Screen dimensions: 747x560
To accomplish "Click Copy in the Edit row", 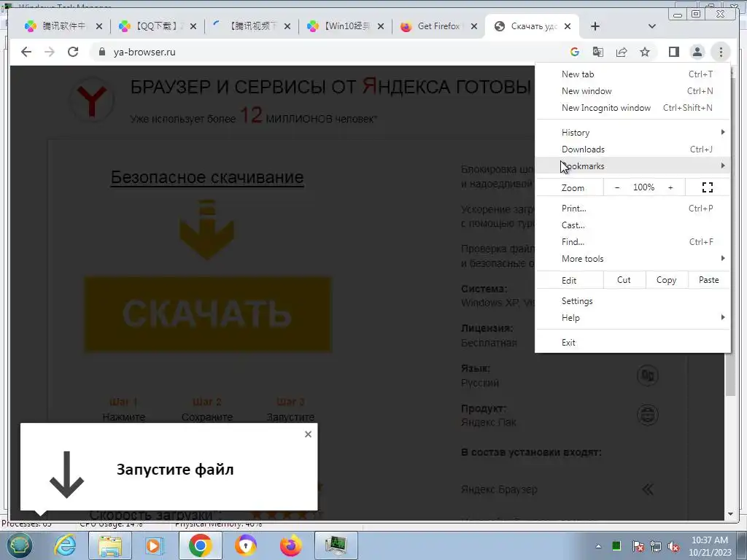I will pos(667,280).
